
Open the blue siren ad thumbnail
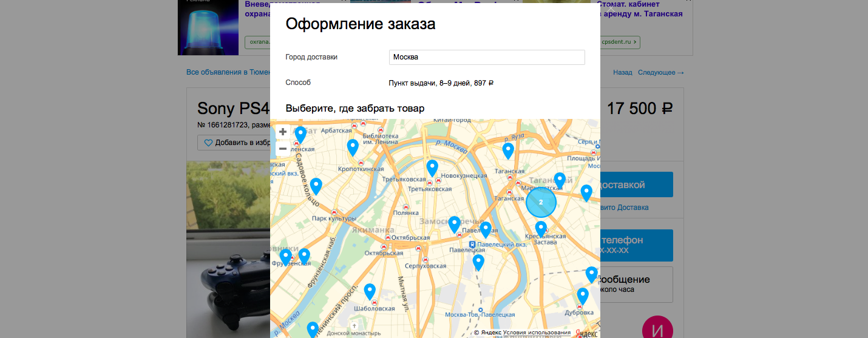click(x=208, y=27)
